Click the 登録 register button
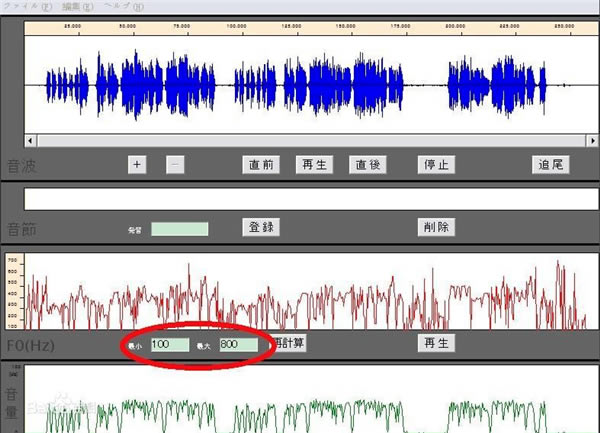Image resolution: width=600 pixels, height=433 pixels. [260, 227]
